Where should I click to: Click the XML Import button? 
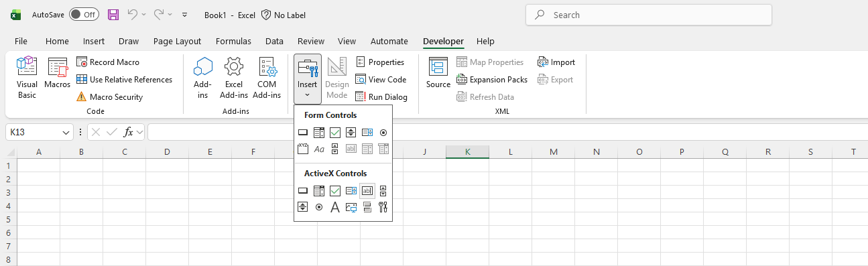coord(556,62)
